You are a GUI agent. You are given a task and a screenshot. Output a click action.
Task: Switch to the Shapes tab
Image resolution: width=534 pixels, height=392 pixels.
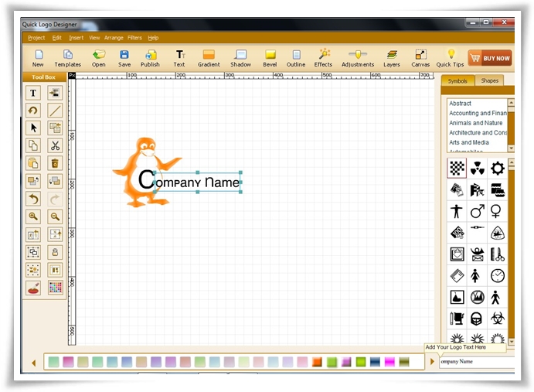[x=489, y=80]
